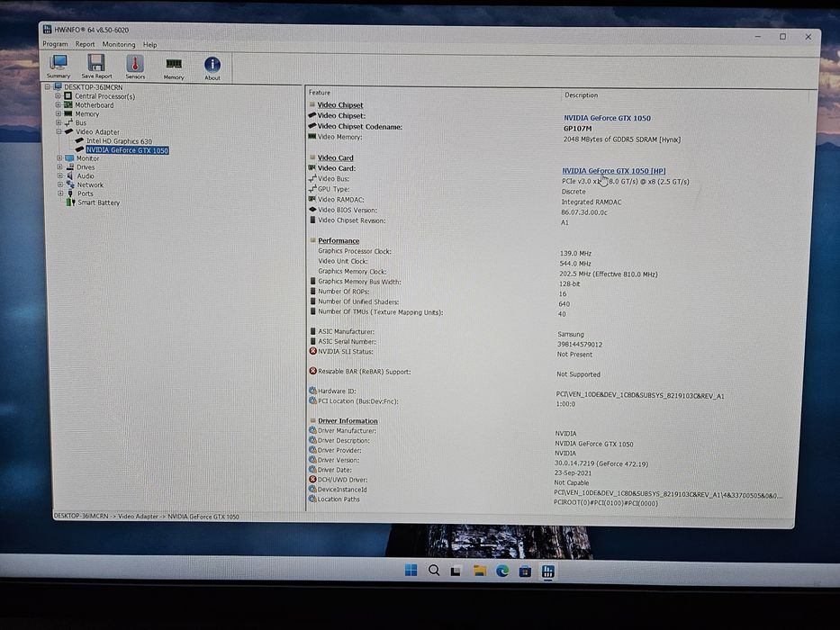This screenshot has width=840, height=630.
Task: Open the Report menu
Action: (85, 44)
